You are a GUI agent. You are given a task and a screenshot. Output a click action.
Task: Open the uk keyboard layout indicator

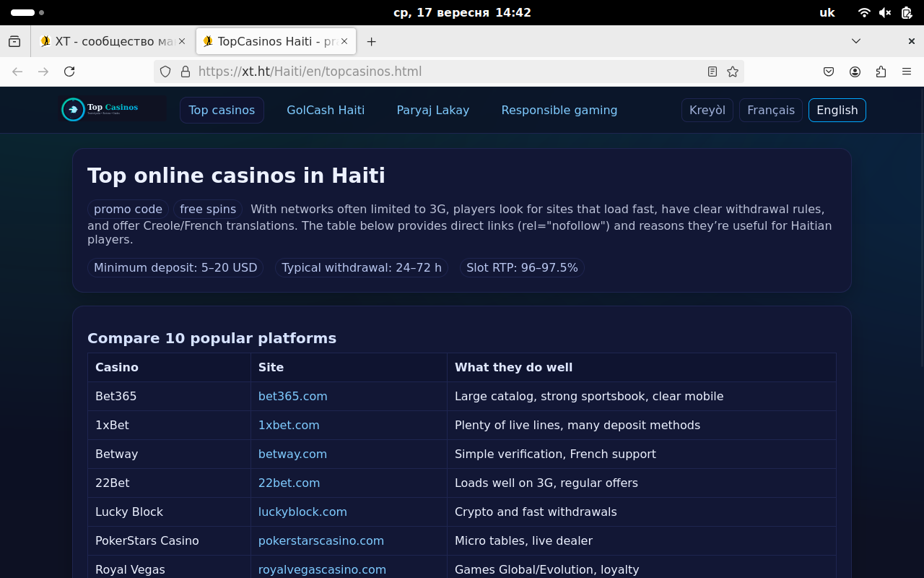coord(827,12)
